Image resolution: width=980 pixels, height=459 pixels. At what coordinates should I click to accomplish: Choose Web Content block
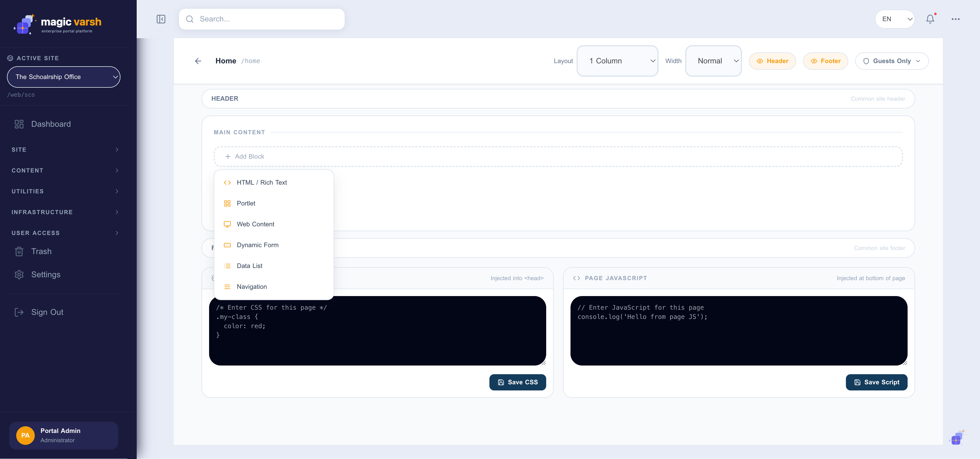pos(274,224)
